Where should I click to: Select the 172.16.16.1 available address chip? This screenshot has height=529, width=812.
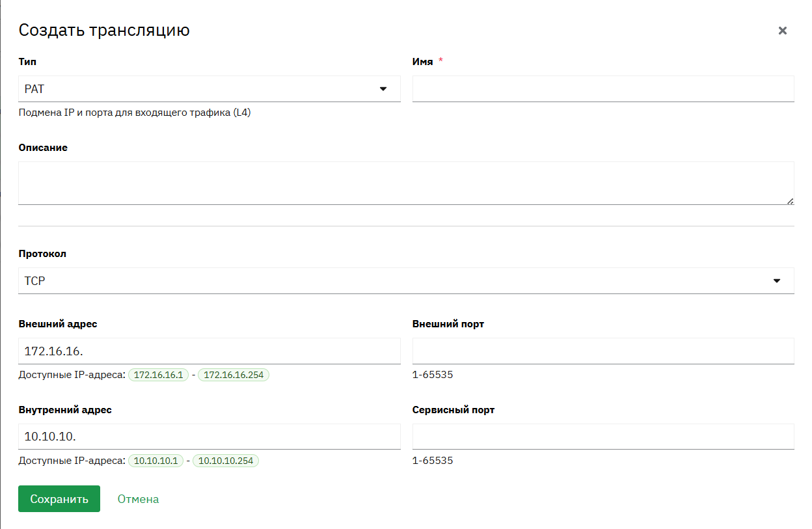pos(159,375)
